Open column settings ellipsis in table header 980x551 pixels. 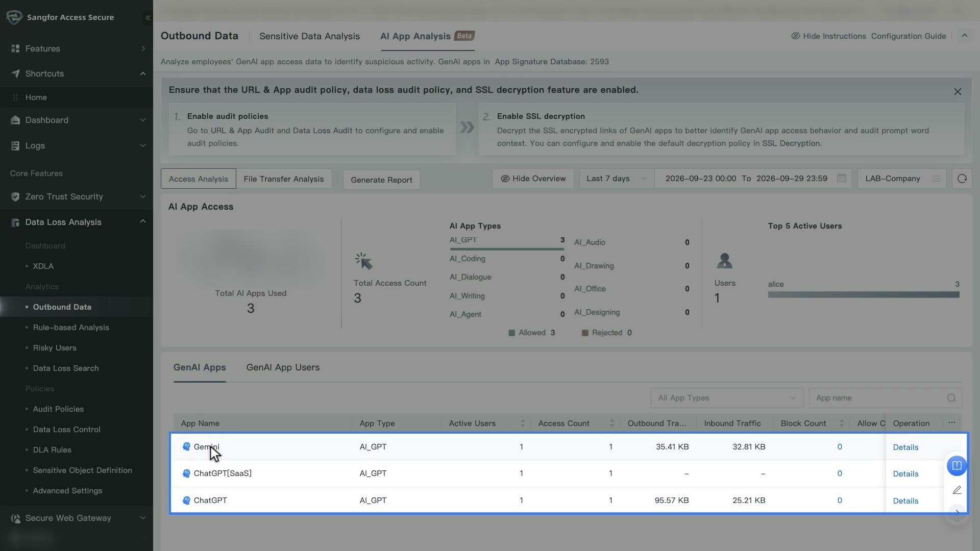(952, 423)
